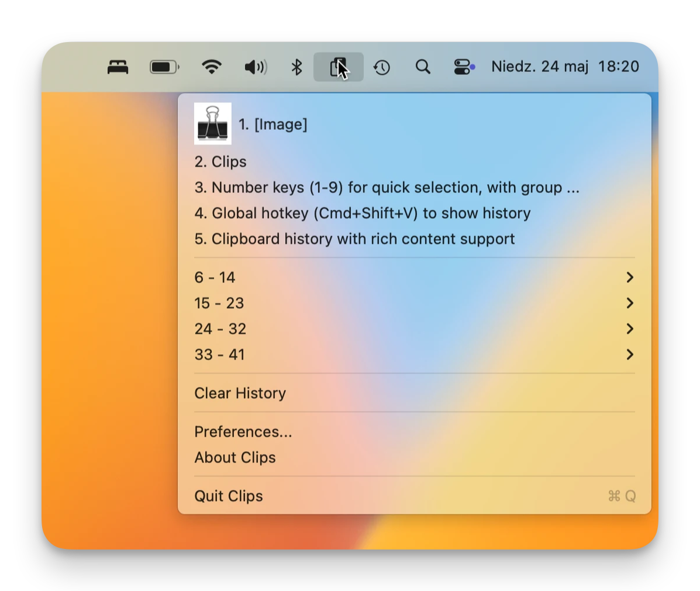The width and height of the screenshot is (700, 591).
Task: Open Spotlight search magnifier icon
Action: pos(423,67)
